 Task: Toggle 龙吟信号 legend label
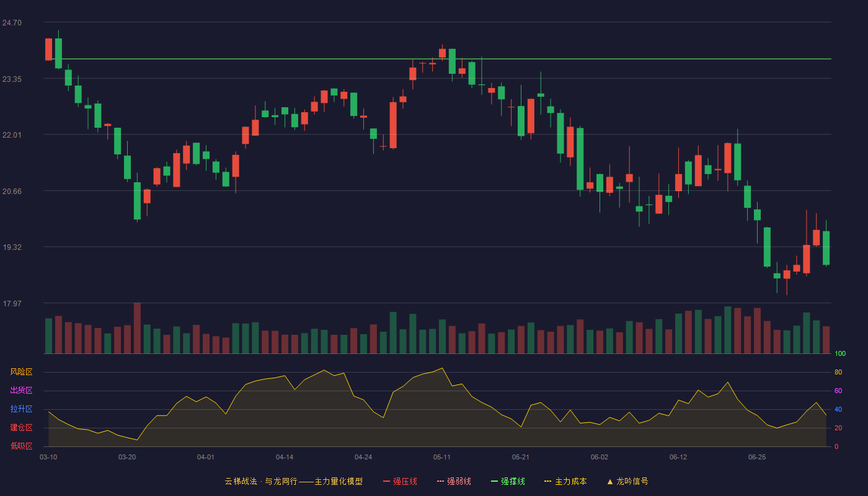click(632, 481)
